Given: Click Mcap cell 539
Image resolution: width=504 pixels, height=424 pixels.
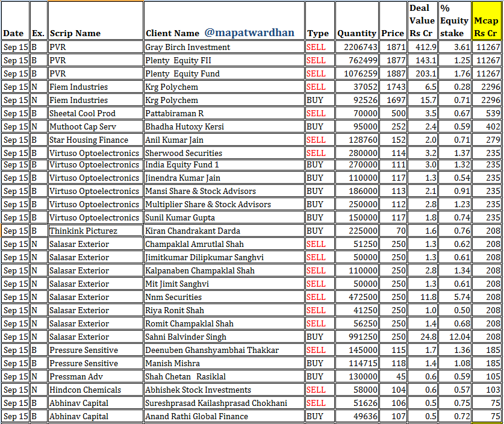Looking at the screenshot, I should (x=487, y=113).
